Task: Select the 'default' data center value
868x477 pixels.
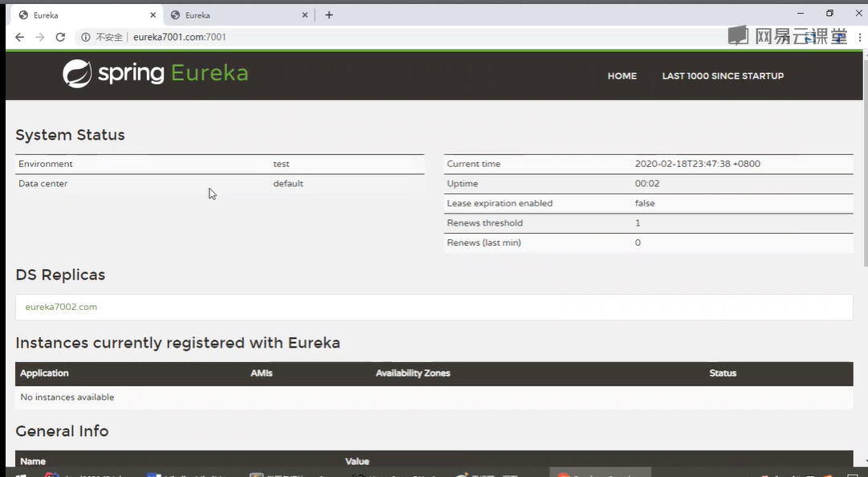Action: coord(287,184)
